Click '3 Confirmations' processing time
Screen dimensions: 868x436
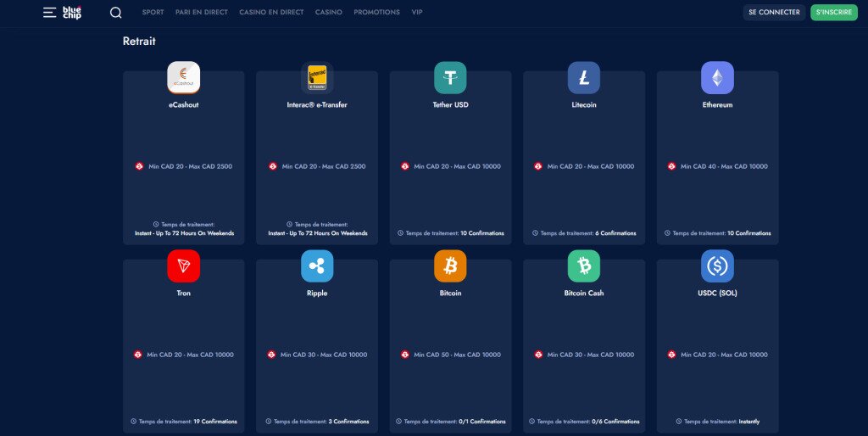pos(348,422)
